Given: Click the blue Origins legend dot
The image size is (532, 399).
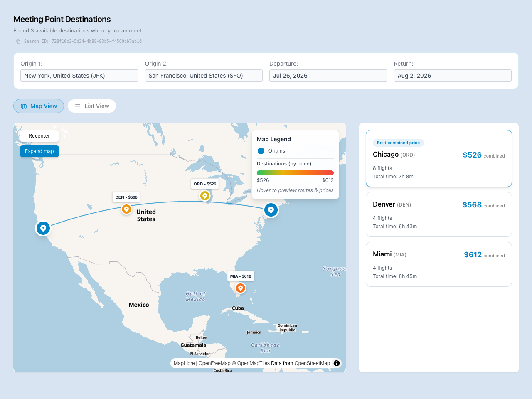Looking at the screenshot, I should (261, 151).
